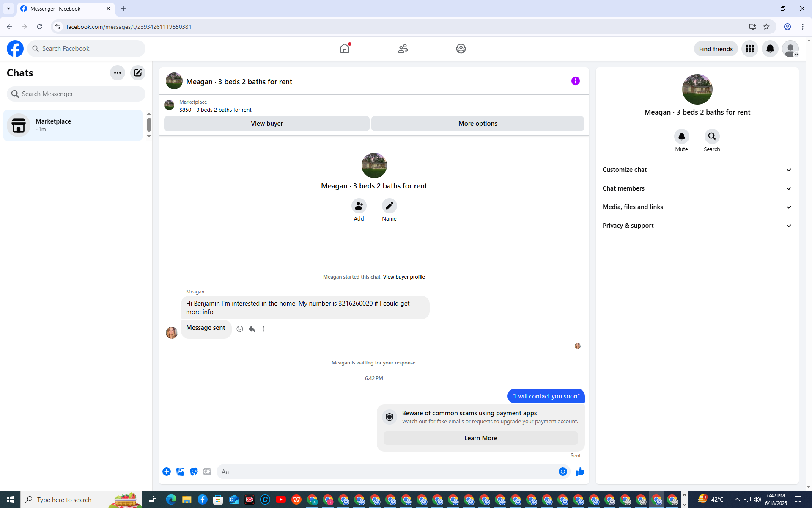Open the Facebook menu grid icon
Image resolution: width=812 pixels, height=508 pixels.
(750, 49)
